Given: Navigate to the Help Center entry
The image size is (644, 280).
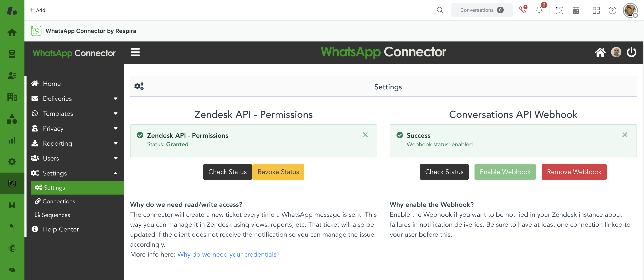Looking at the screenshot, I should click(61, 229).
